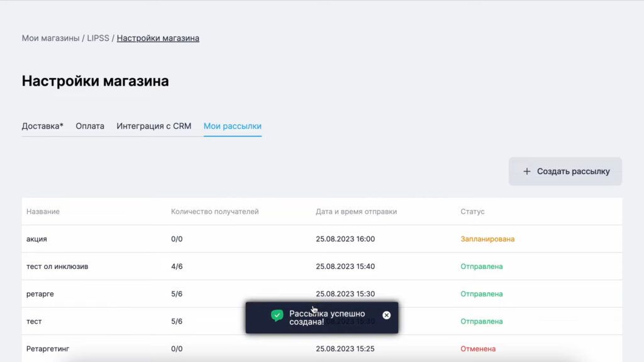This screenshot has height=362, width=644.
Task: Go to Мои магазины breadcrumb
Action: (x=50, y=38)
